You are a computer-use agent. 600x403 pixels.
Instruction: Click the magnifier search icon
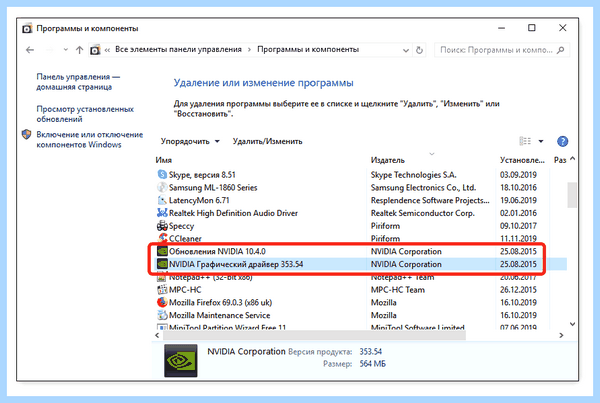561,50
